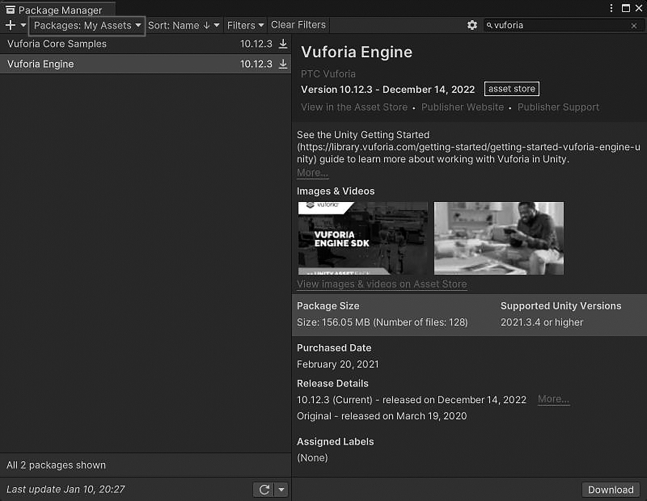Click the Vuforia Engine title heading
This screenshot has height=501, width=647.
[x=357, y=52]
